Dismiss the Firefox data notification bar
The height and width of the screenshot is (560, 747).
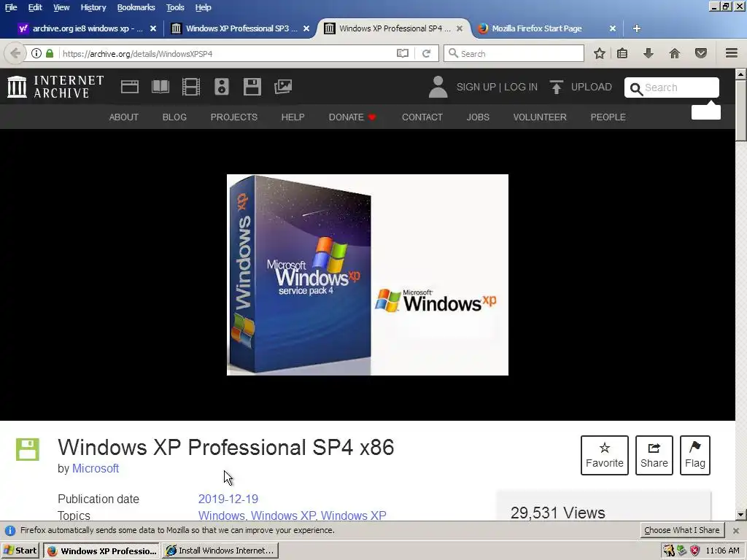(736, 531)
